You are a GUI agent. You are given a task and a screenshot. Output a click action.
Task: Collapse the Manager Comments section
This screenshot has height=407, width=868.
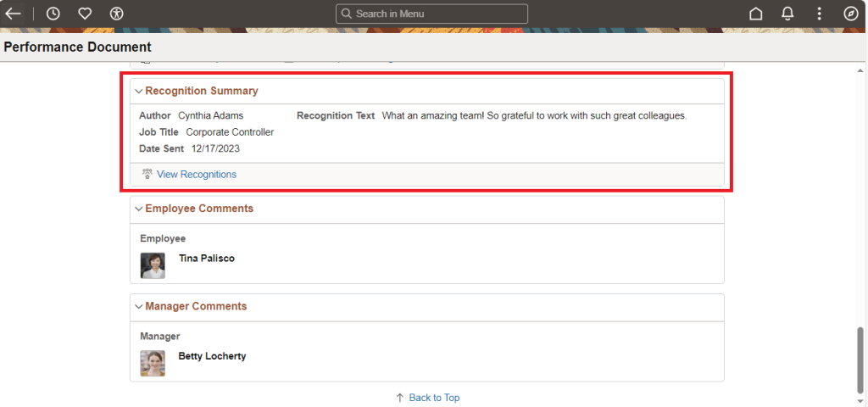(x=139, y=306)
